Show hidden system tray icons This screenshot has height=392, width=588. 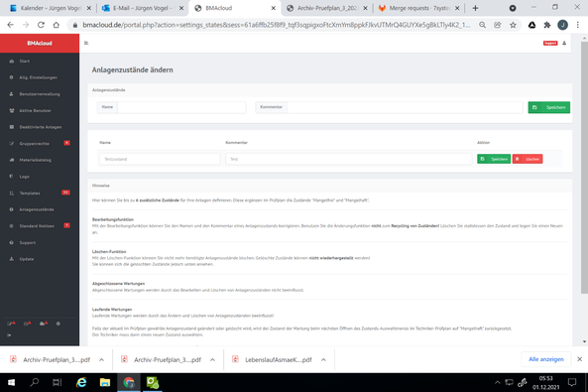(x=497, y=383)
